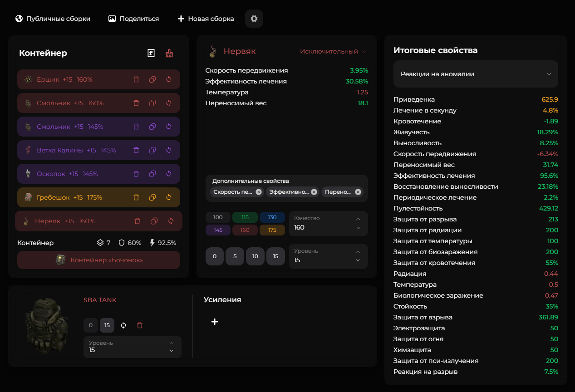The width and height of the screenshot is (575, 392).
Task: Clear the container with the broom icon
Action: click(x=169, y=53)
